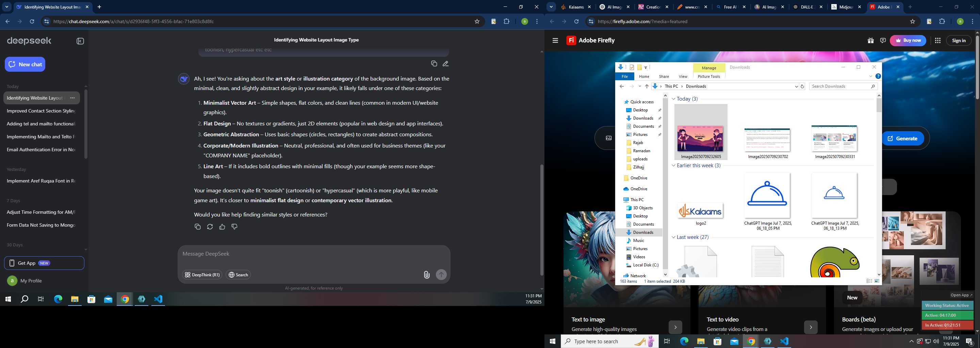The image size is (980, 348).
Task: Dislike the DeepSeek response with thumbs down
Action: [234, 227]
